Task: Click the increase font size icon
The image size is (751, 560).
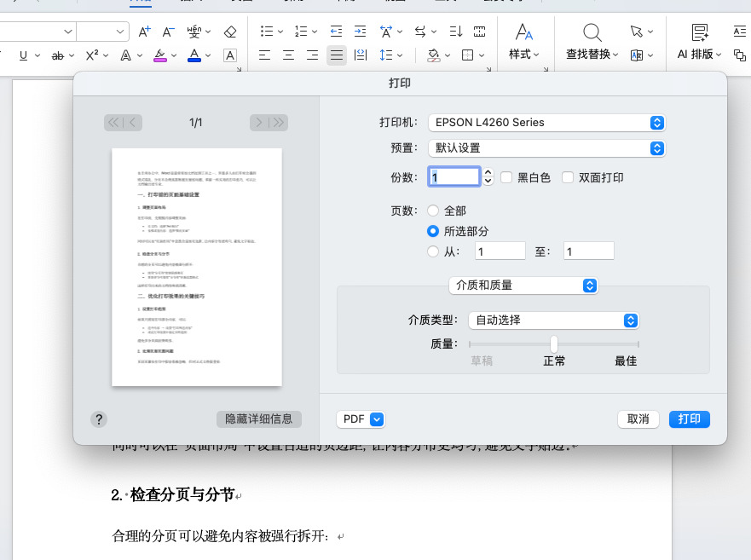Action: point(144,32)
